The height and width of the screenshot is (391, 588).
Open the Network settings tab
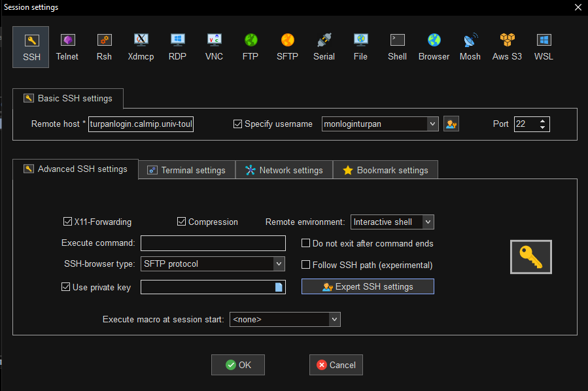click(284, 169)
